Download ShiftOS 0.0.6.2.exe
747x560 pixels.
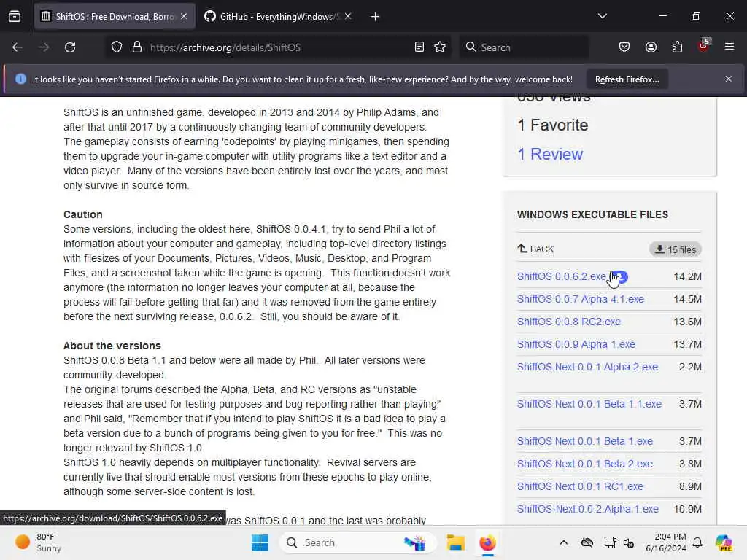tap(561, 276)
